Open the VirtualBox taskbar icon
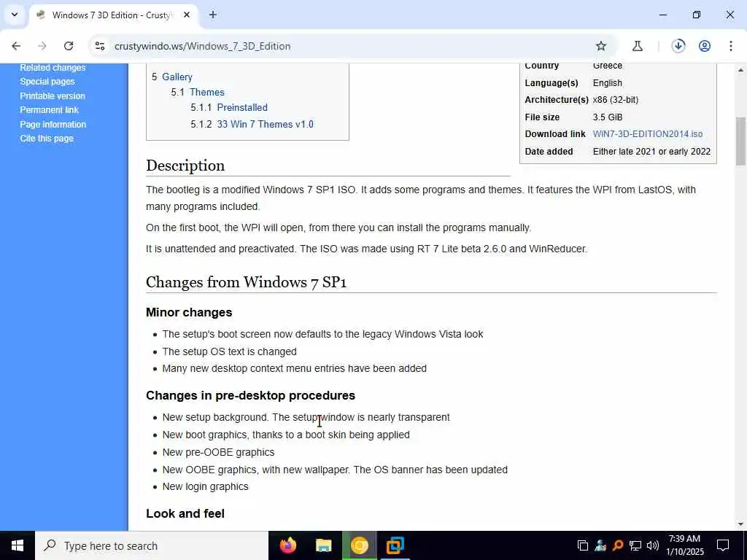Viewport: 747px width, 560px height. [x=395, y=545]
